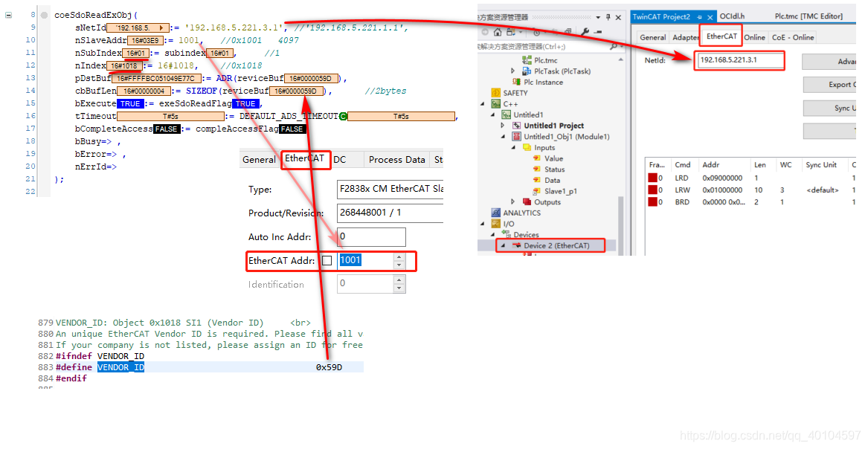Click the search magnifier icon in solution explorer

(x=613, y=46)
